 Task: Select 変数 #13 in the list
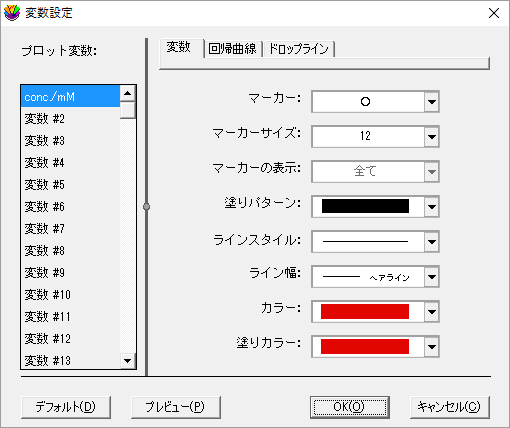[x=70, y=360]
